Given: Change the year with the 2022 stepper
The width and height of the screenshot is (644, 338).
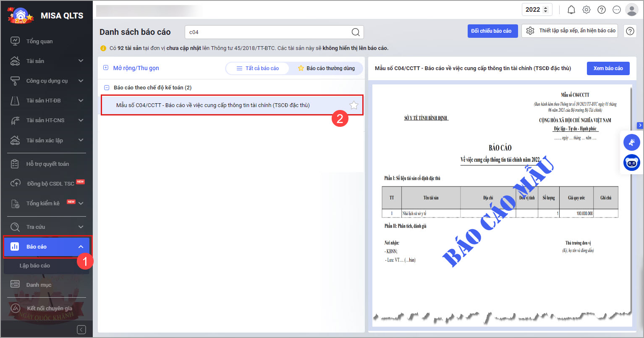Looking at the screenshot, I should click(x=546, y=10).
